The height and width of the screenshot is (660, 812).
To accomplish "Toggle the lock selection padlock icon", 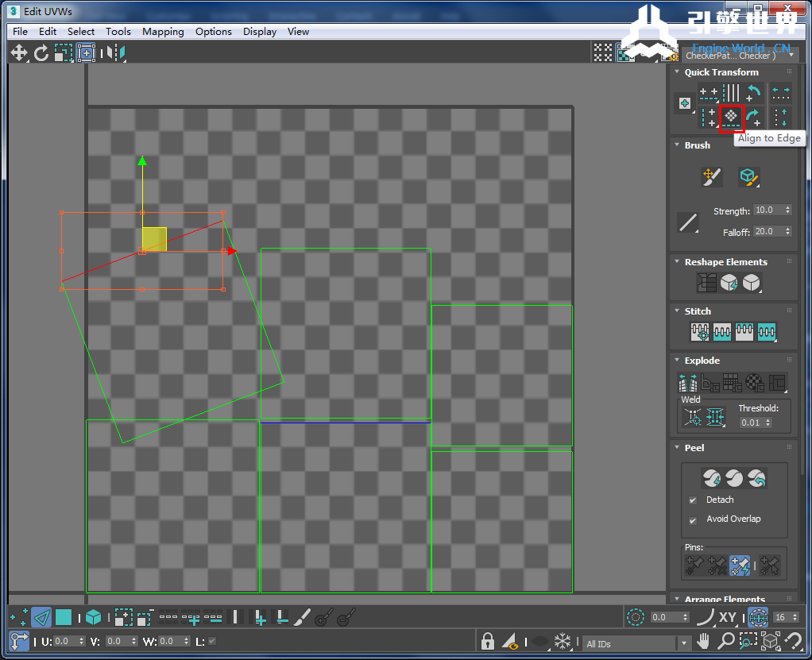I will coord(489,641).
